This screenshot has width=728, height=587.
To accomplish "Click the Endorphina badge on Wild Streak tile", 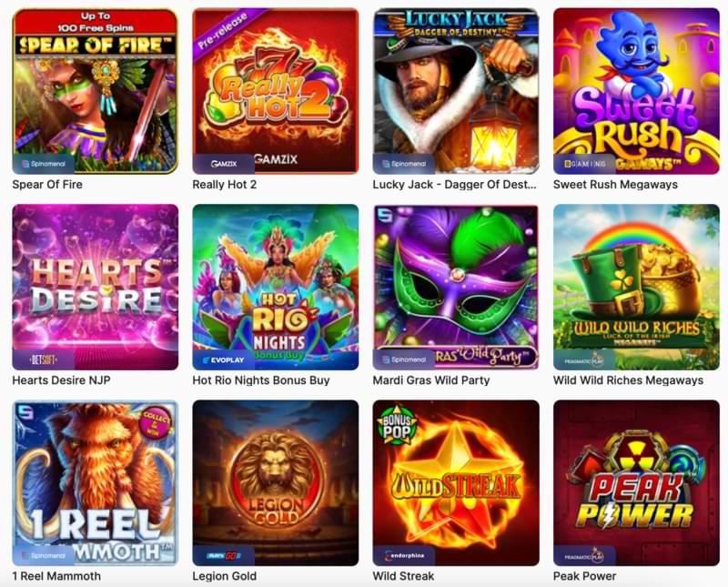I will (x=403, y=556).
